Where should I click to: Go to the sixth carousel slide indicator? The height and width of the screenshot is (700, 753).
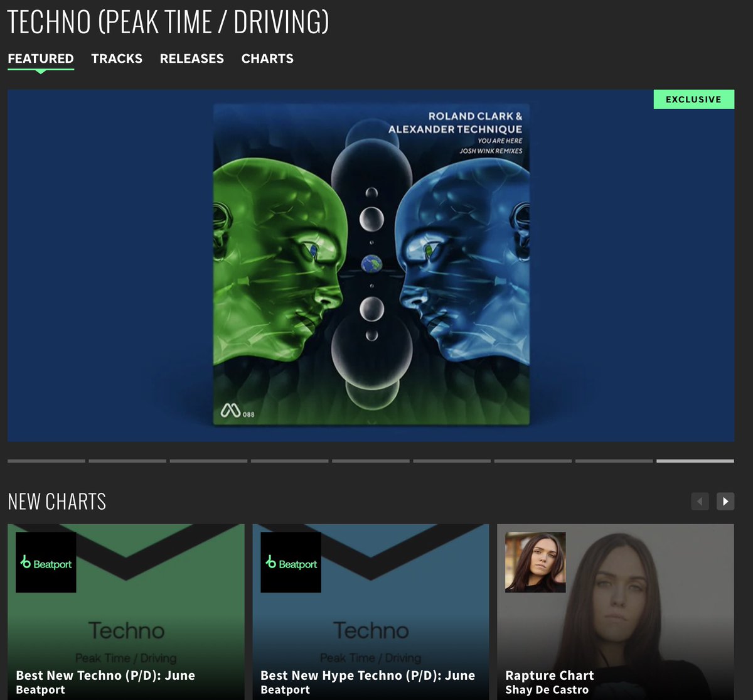click(x=452, y=461)
